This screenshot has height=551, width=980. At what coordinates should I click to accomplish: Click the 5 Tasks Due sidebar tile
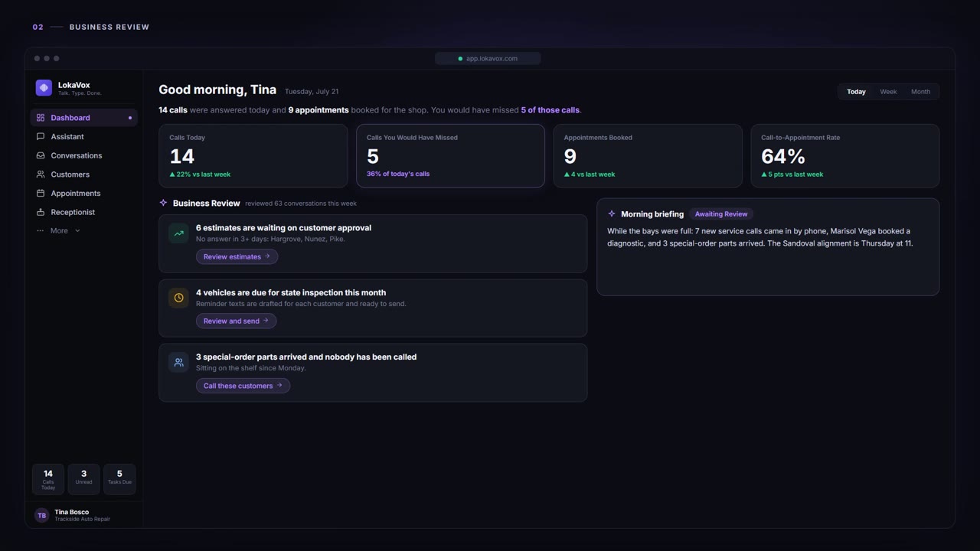(119, 479)
